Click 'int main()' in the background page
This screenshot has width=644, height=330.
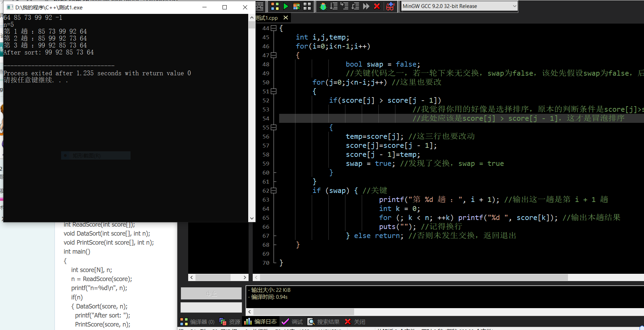(x=77, y=252)
